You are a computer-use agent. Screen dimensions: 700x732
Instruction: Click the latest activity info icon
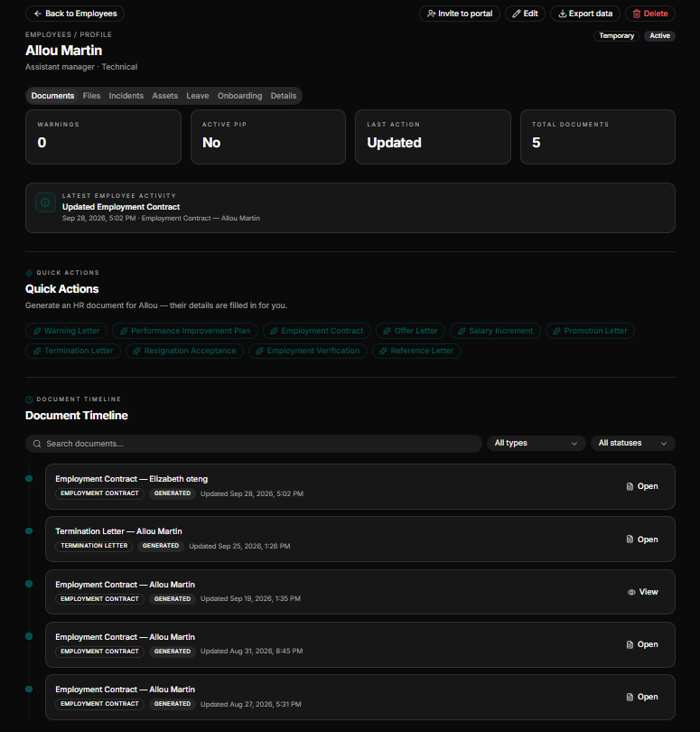(45, 202)
